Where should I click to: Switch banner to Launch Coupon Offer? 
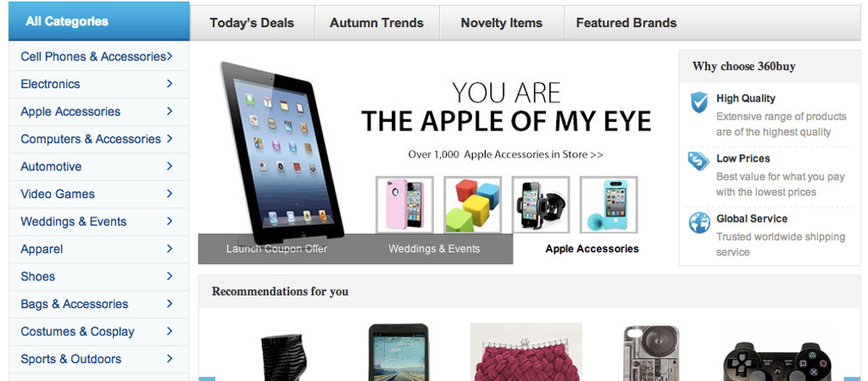(x=277, y=249)
